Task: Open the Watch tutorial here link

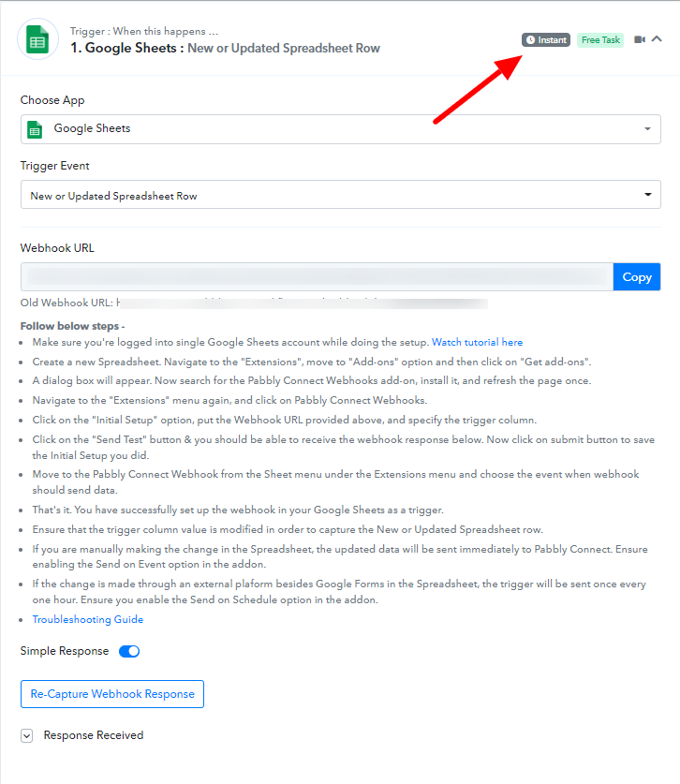Action: 477,343
